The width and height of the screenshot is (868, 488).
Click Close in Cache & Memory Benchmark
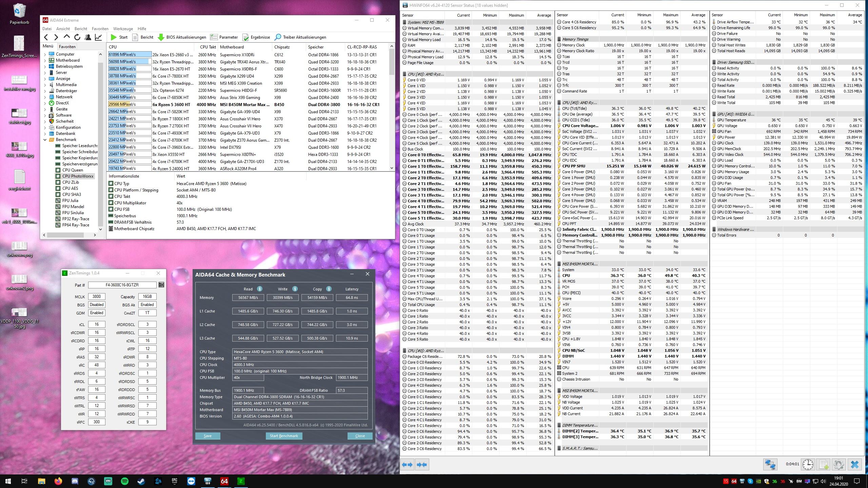point(360,436)
